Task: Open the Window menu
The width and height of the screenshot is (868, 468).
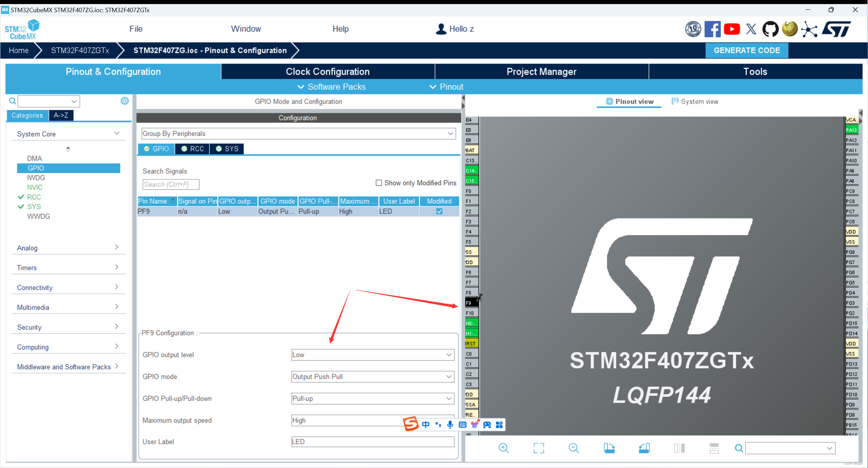Action: coord(246,29)
